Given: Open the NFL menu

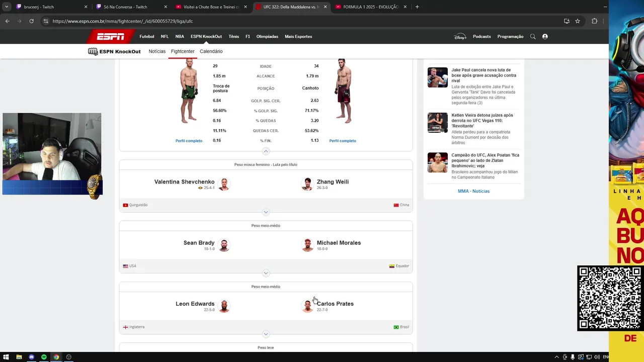Looking at the screenshot, I should pos(165,37).
